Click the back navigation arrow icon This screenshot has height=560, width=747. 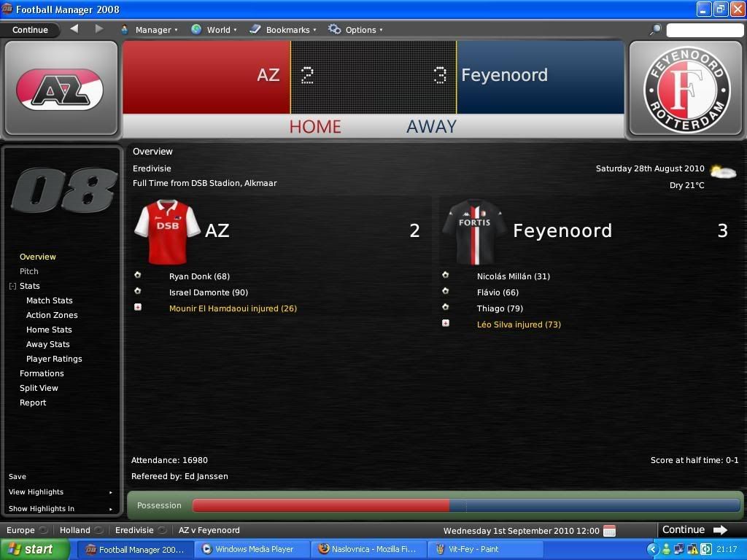click(x=74, y=29)
